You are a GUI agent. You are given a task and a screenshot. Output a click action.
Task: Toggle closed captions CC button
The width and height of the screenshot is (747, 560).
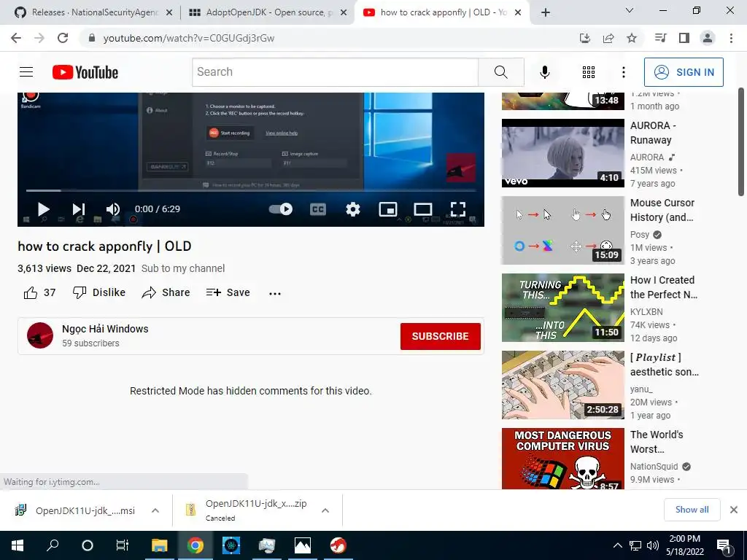318,209
